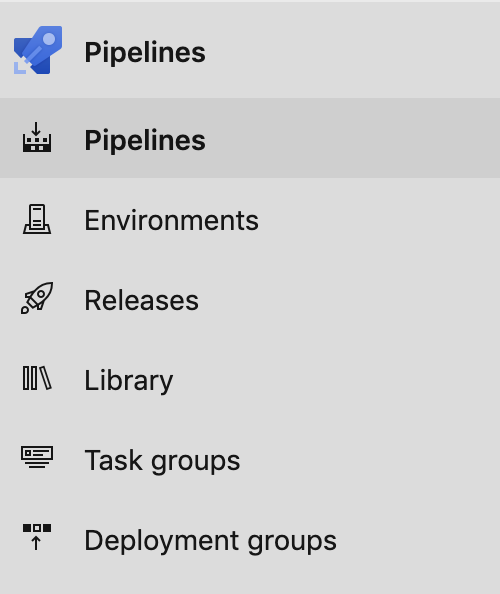The height and width of the screenshot is (594, 500).
Task: Open the Releases page
Action: (x=250, y=300)
